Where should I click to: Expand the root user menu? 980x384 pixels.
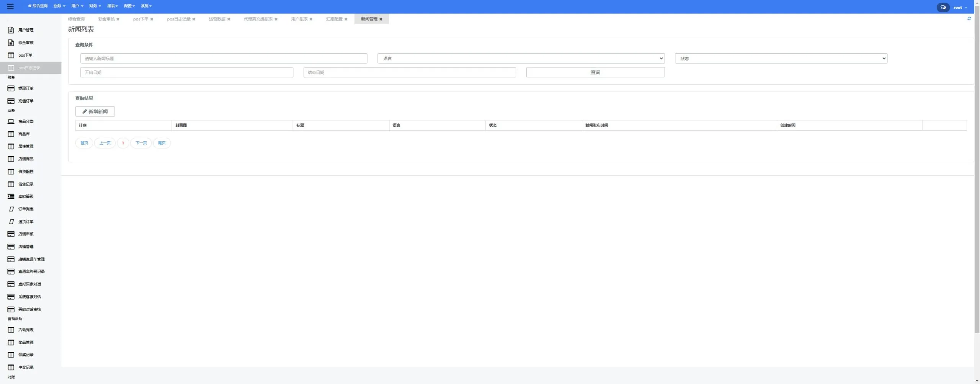pos(960,8)
